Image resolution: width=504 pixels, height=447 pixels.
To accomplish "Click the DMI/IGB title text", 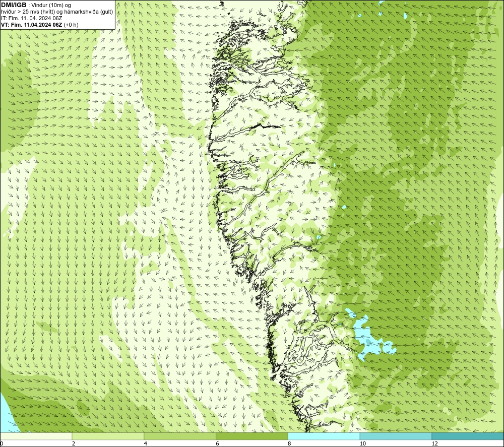I will (14, 5).
